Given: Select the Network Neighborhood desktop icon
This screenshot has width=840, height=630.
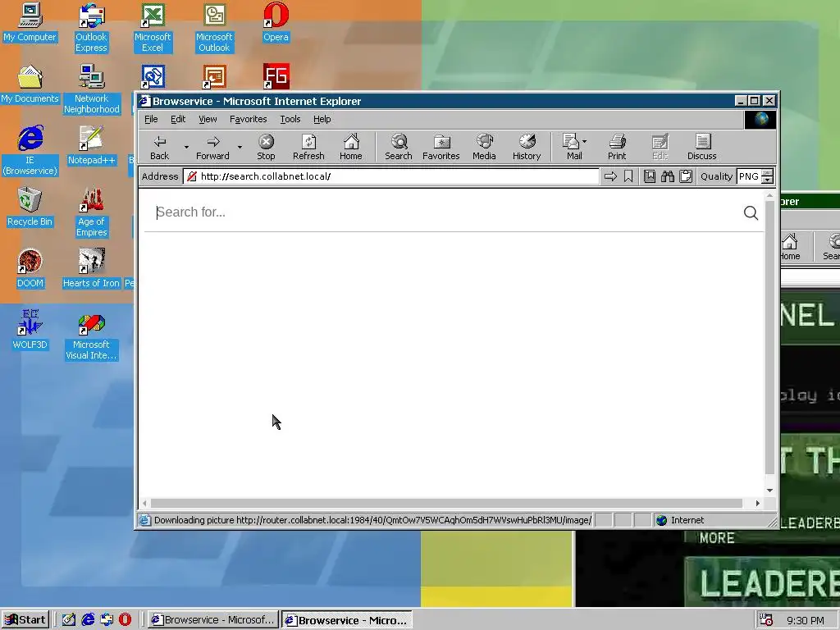Looking at the screenshot, I should (x=92, y=89).
